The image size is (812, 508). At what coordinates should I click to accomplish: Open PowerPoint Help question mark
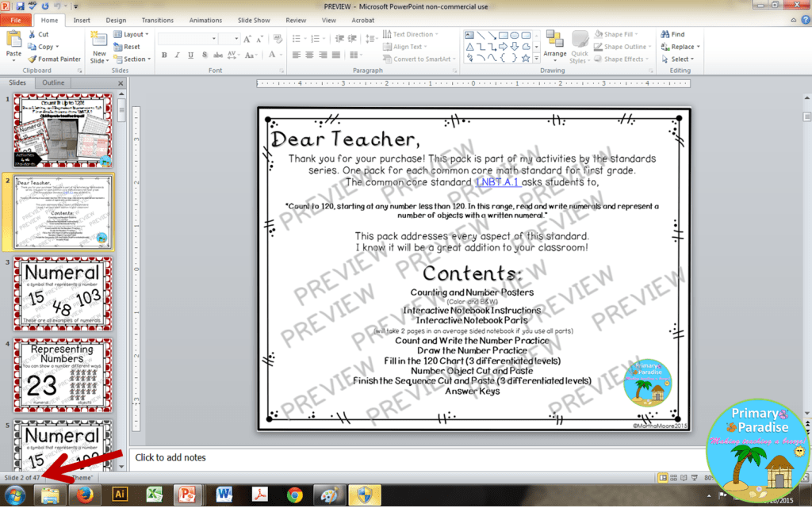[806, 20]
